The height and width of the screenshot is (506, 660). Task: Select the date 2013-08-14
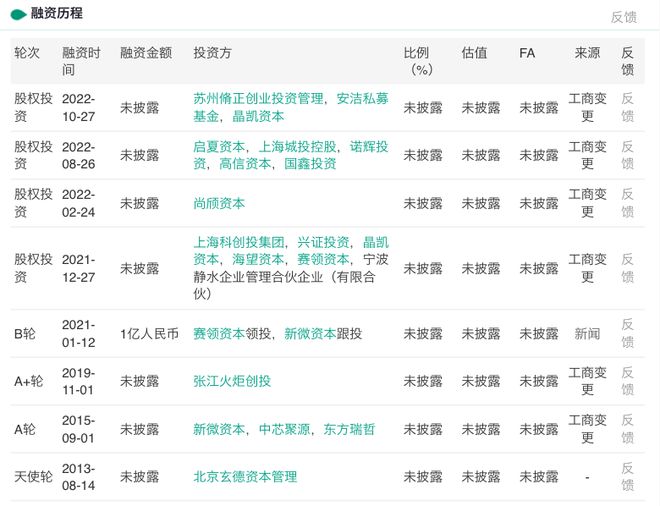79,477
